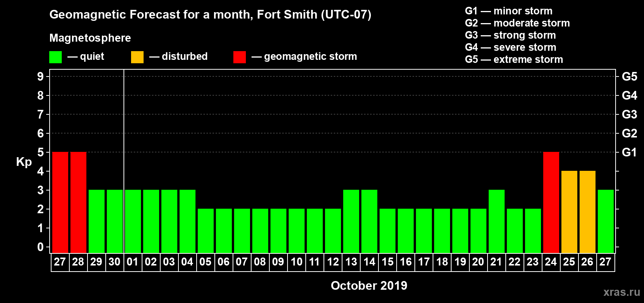Click the Kp value 7 axis label
This screenshot has height=303, width=644.
(x=41, y=114)
